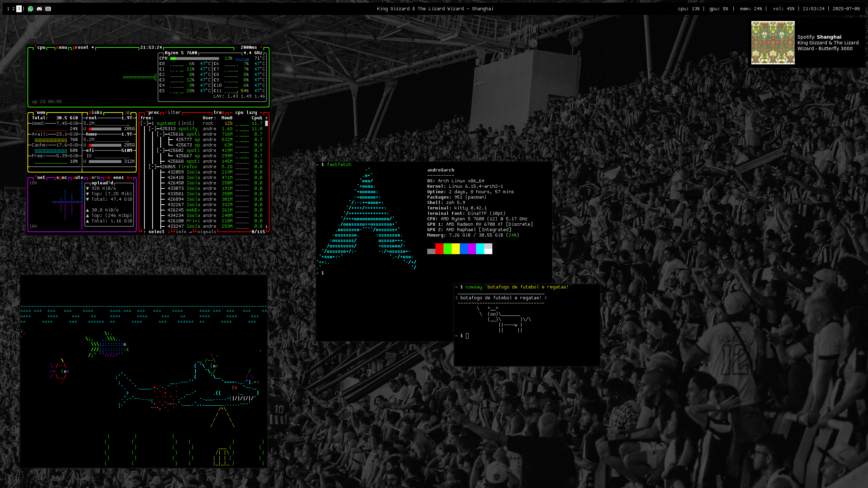Click scroll-down arrow in btop proc list

point(267,226)
